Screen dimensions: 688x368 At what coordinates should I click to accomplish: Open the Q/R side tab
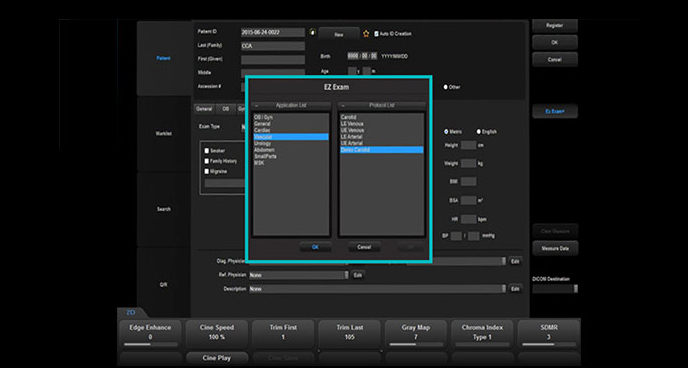[x=164, y=285]
